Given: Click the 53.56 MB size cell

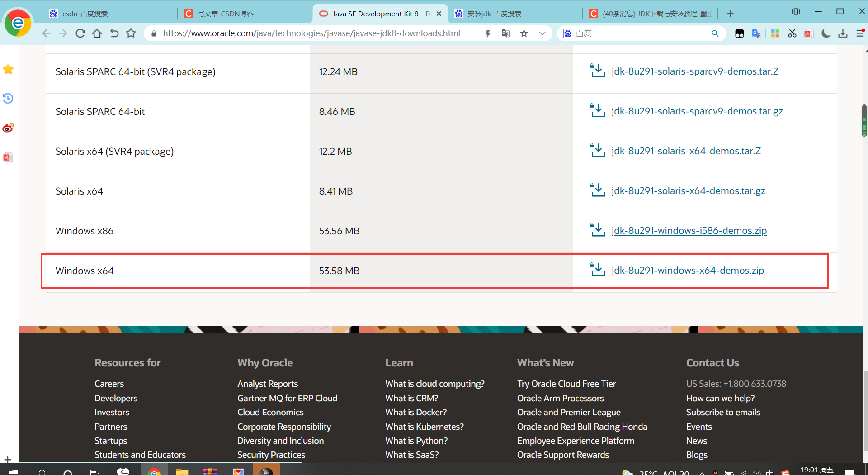Looking at the screenshot, I should pos(339,231).
